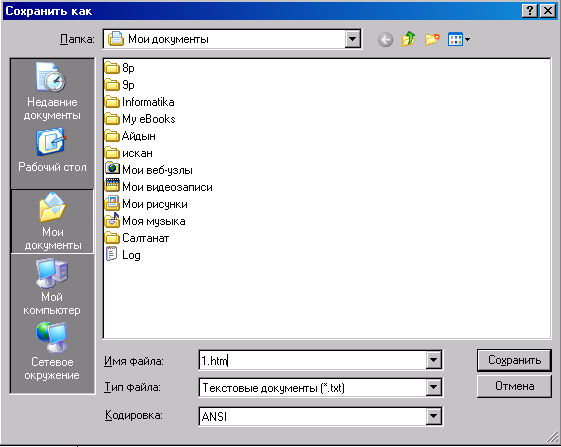Click the 'Informatika' folder name text
This screenshot has height=447, width=561.
click(148, 102)
